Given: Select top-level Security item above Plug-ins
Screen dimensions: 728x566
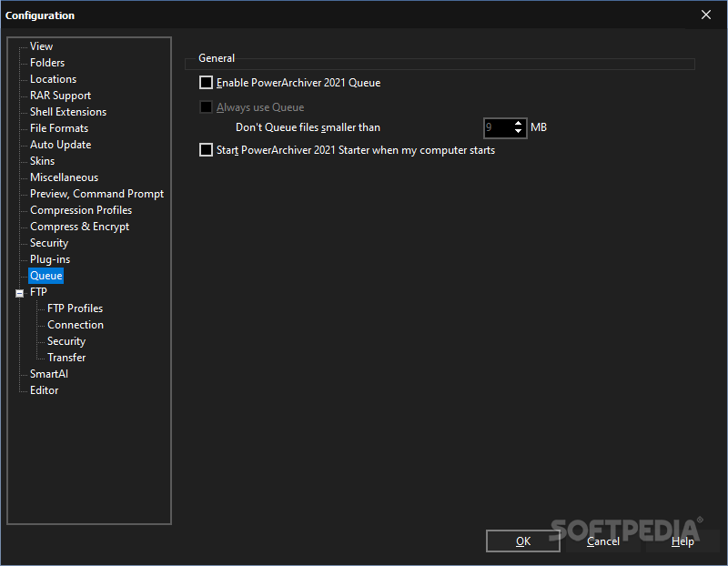Looking at the screenshot, I should (x=49, y=243).
